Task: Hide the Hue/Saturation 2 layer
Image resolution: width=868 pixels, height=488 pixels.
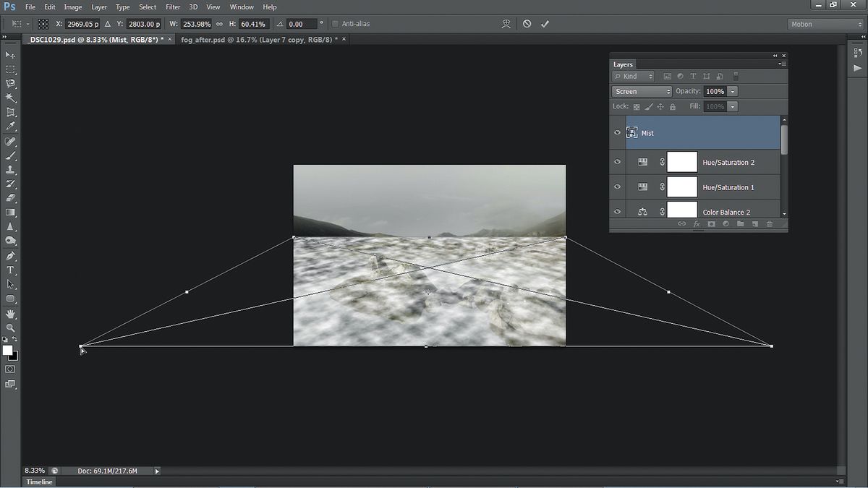Action: click(x=617, y=162)
